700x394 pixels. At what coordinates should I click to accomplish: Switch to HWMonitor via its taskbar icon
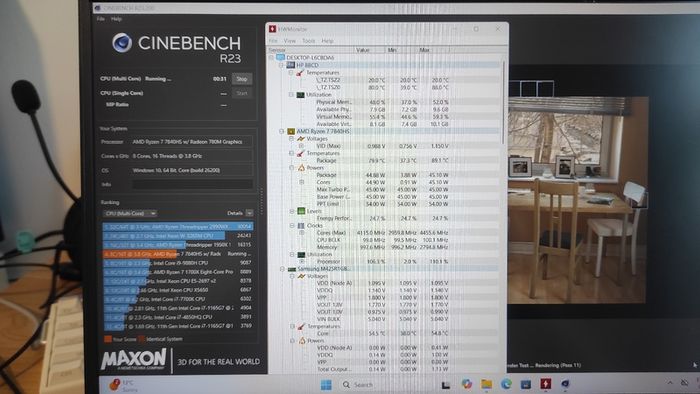pyautogui.click(x=546, y=384)
